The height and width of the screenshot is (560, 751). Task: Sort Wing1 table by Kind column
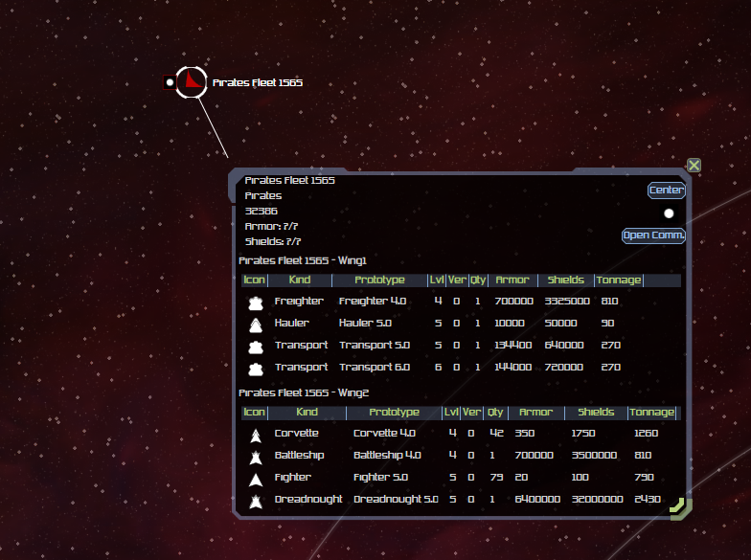[300, 280]
